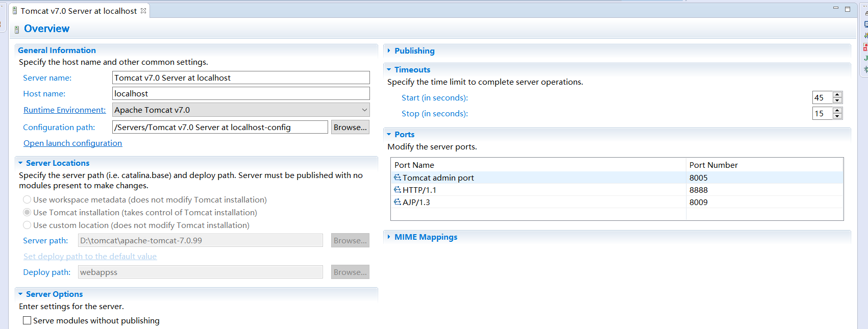
Task: Collapse the Timeouts section
Action: 389,69
